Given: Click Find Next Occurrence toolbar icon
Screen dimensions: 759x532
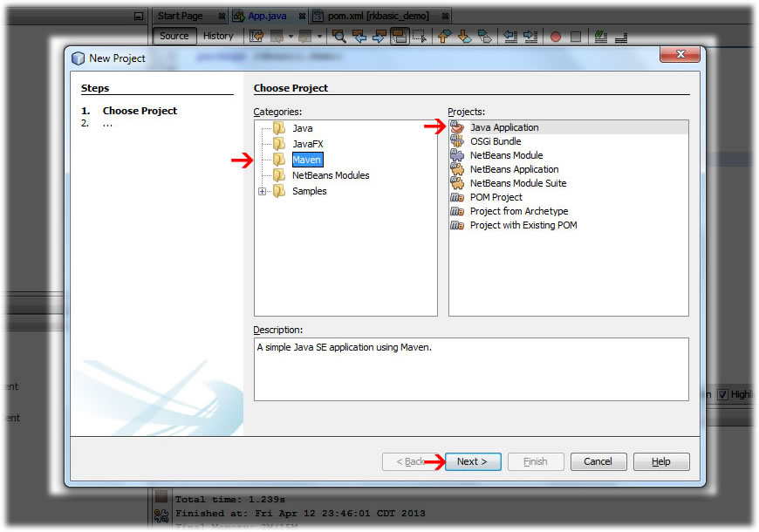Looking at the screenshot, I should coord(379,37).
